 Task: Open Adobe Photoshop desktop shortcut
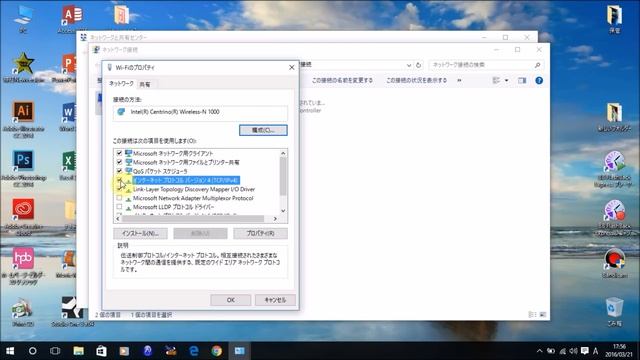(23, 168)
